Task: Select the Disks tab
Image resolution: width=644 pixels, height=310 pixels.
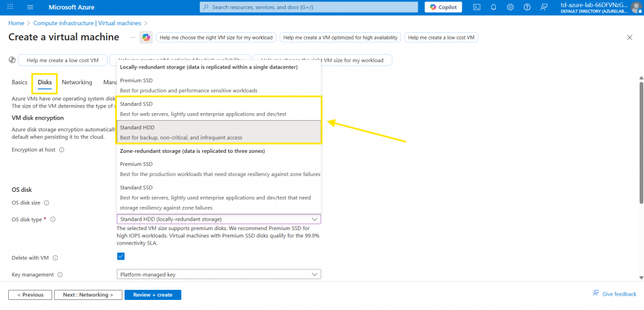Action: [x=45, y=82]
